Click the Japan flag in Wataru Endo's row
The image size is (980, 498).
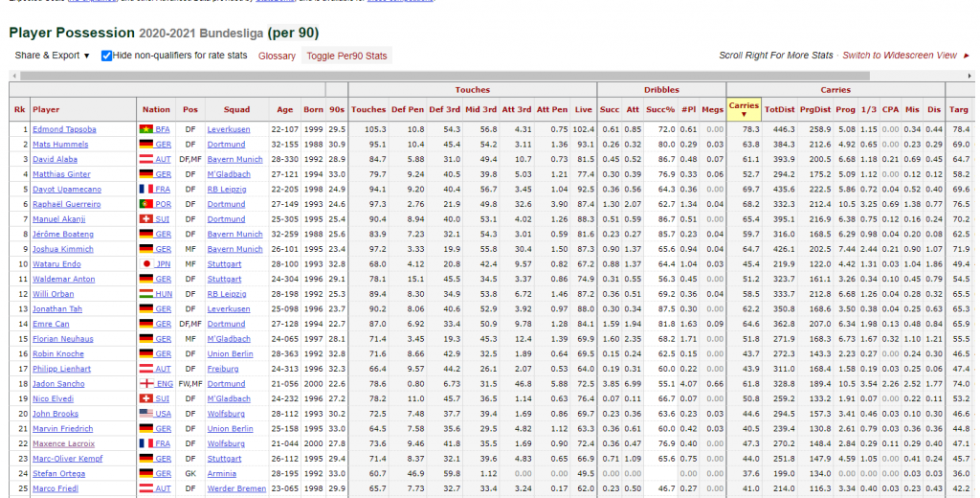[146, 264]
